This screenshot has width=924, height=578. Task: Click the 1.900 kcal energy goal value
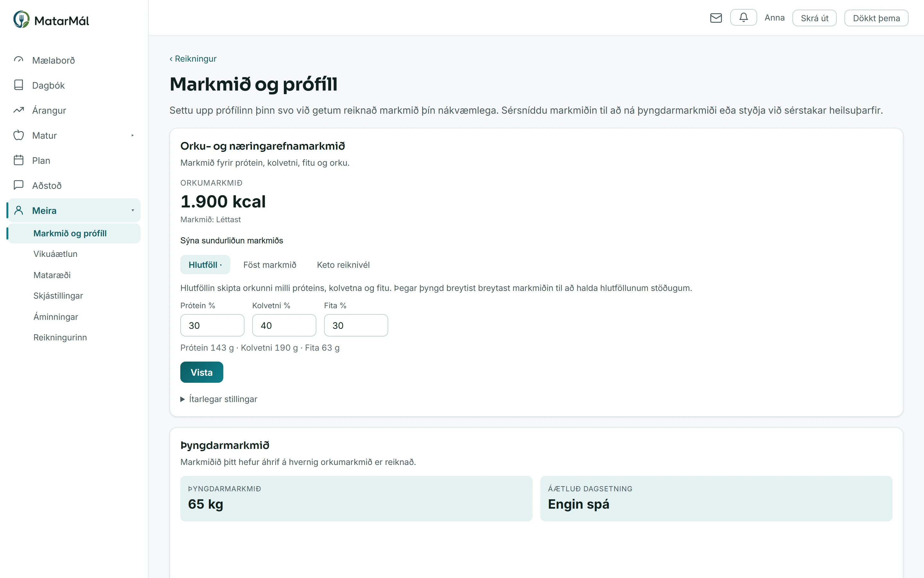click(223, 201)
